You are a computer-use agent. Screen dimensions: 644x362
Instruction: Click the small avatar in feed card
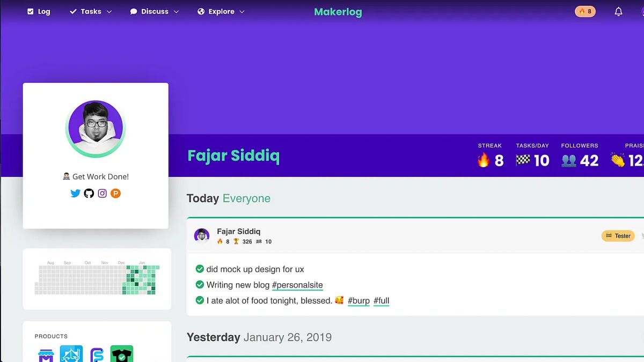point(202,235)
